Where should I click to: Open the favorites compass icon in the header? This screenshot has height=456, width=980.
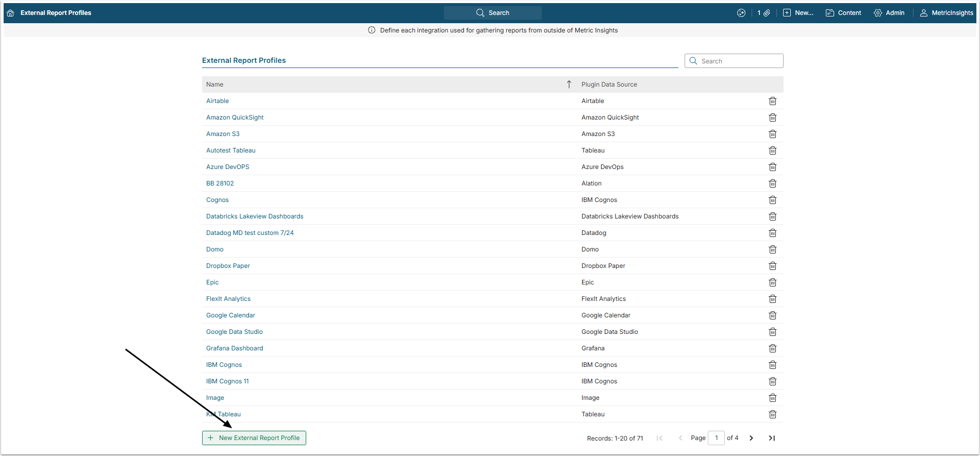click(741, 13)
